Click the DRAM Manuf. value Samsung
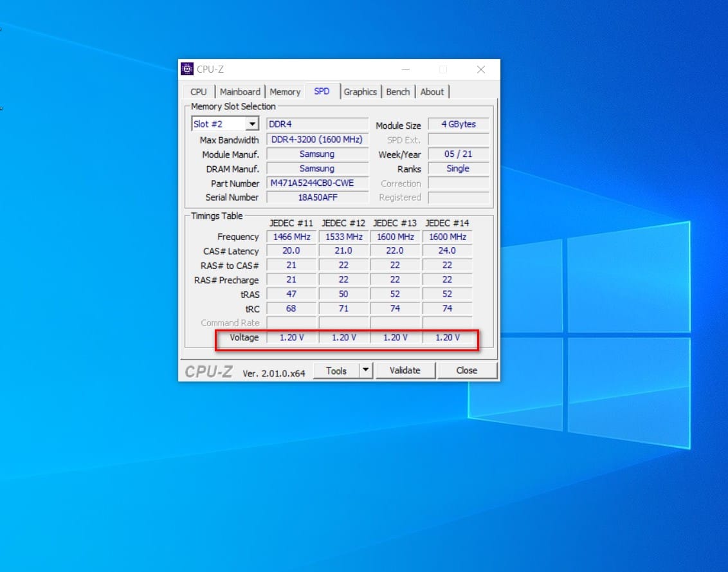Screen dimensions: 728x572 click(x=318, y=169)
